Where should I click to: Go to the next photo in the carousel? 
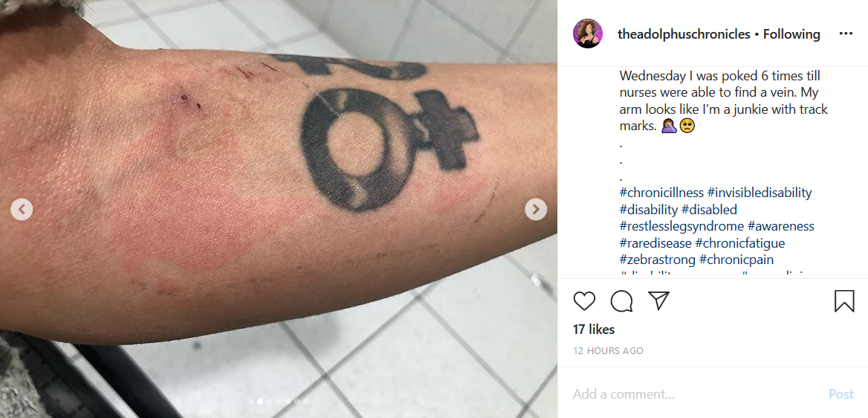[536, 209]
